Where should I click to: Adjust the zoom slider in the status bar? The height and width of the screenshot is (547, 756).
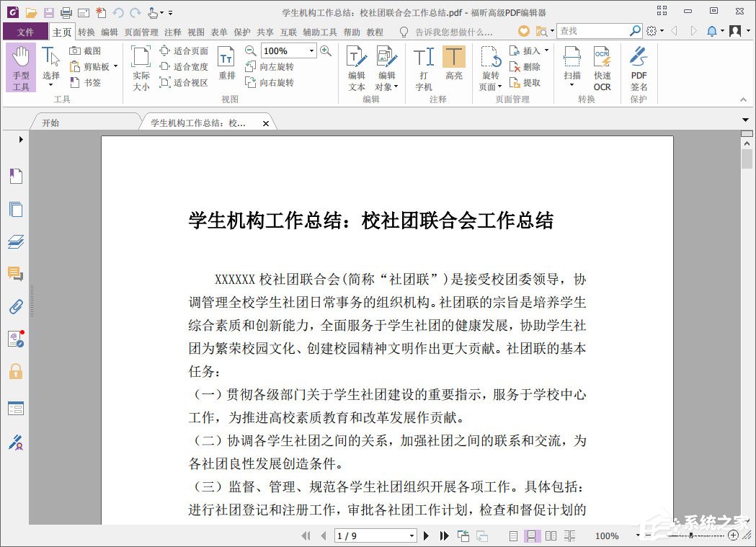(x=690, y=535)
